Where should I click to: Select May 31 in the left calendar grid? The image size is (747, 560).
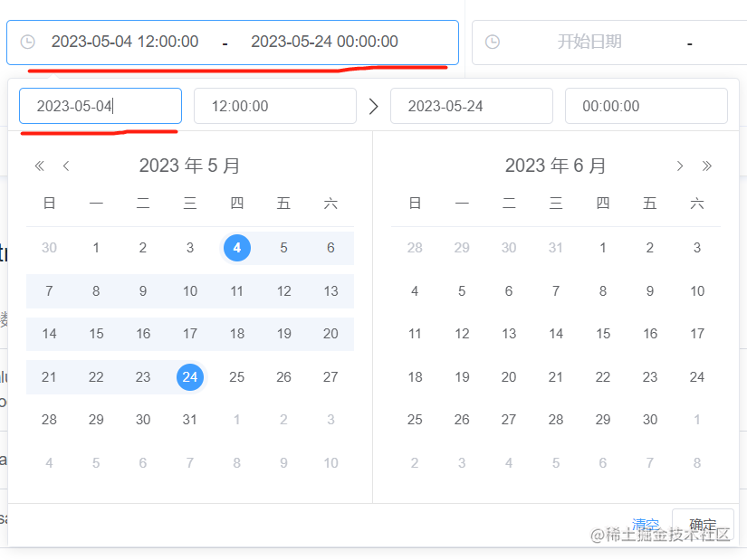click(190, 420)
